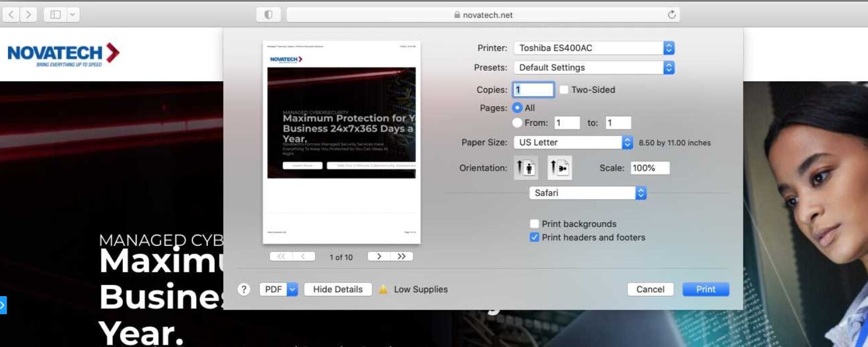Click the Copies input field
The width and height of the screenshot is (868, 347).
pos(534,89)
